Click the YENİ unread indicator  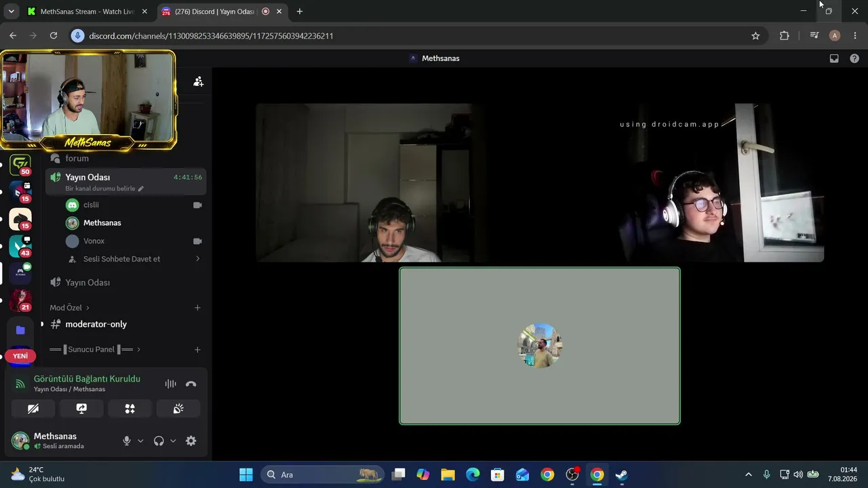coord(20,356)
